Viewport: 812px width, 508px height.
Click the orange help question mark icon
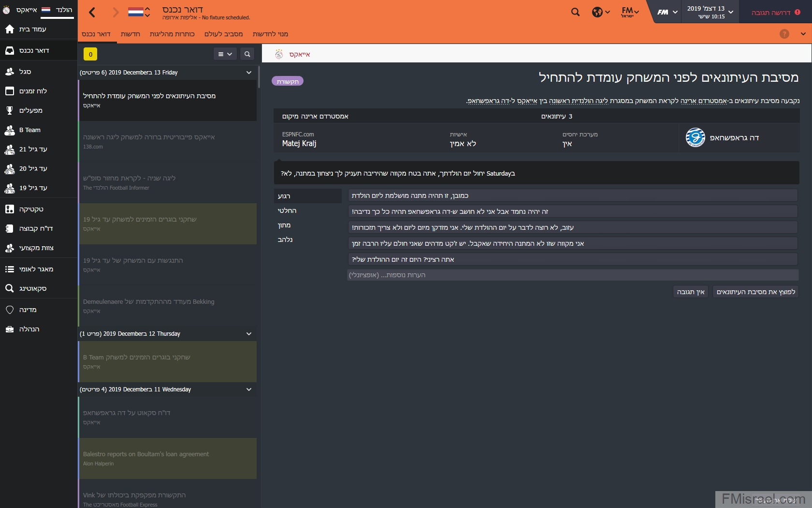click(x=784, y=34)
